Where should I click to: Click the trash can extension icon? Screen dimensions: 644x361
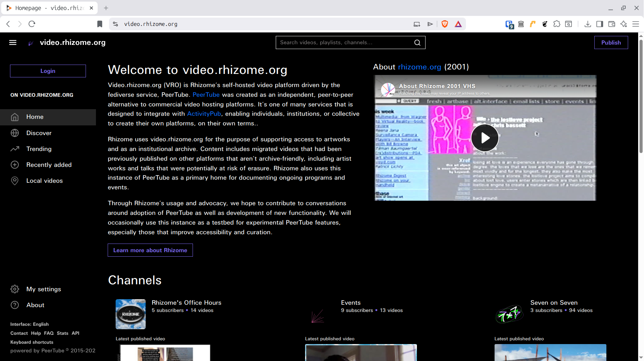pyautogui.click(x=521, y=24)
